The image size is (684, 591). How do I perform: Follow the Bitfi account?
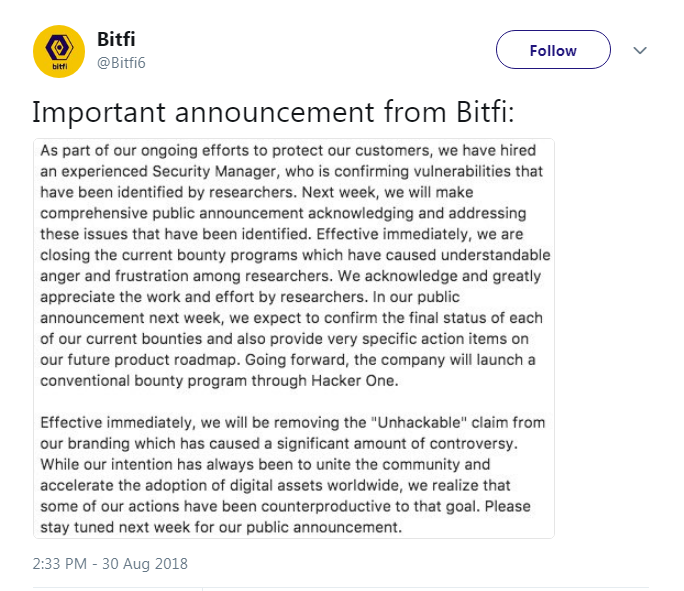(x=553, y=50)
